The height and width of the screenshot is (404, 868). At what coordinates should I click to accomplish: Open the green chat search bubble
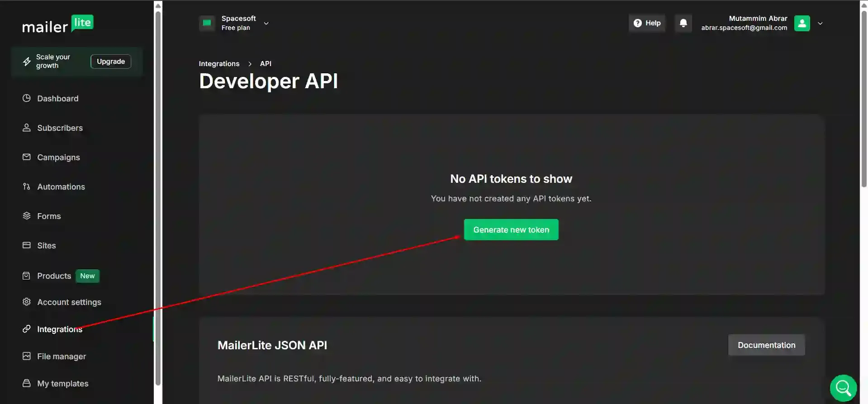[843, 388]
